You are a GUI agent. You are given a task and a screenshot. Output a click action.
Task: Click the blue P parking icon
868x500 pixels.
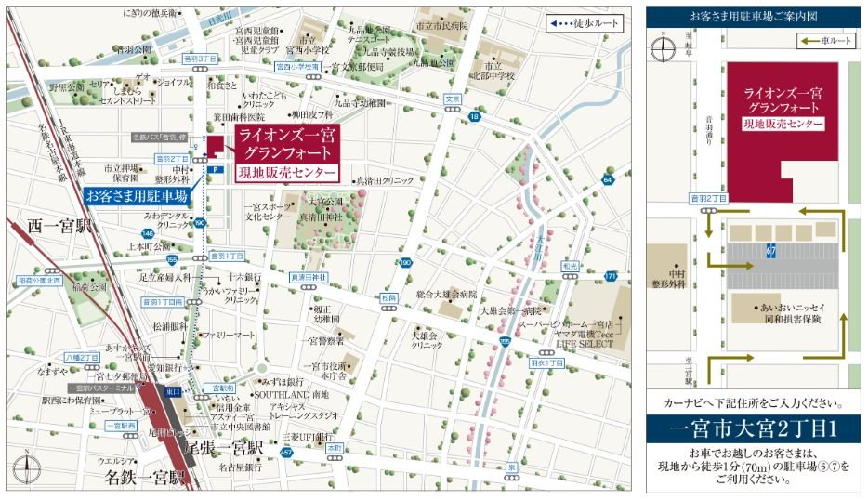pos(215,170)
